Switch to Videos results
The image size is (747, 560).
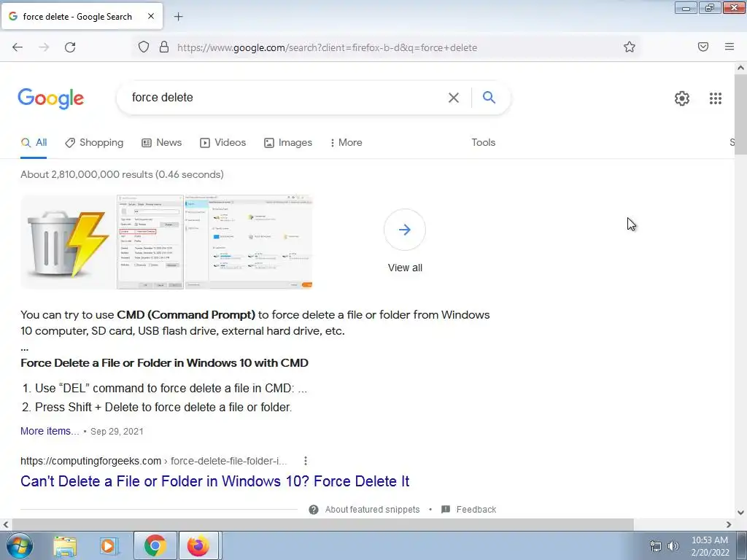pos(222,143)
